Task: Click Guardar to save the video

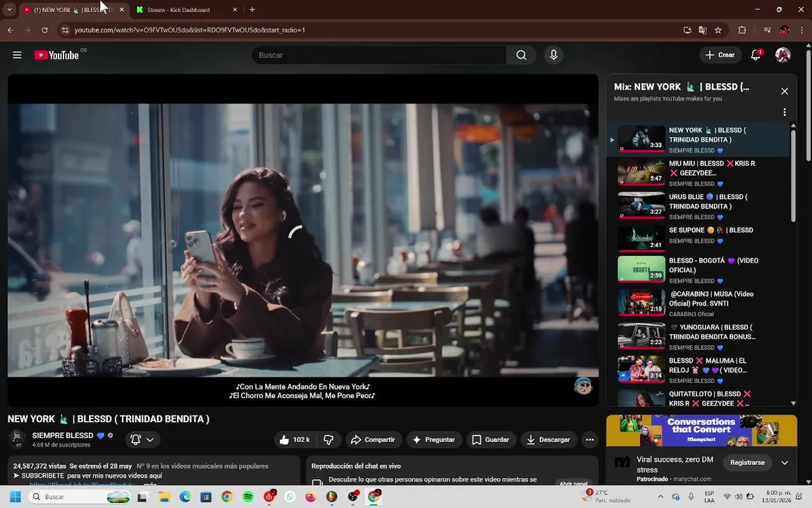Action: coord(491,440)
